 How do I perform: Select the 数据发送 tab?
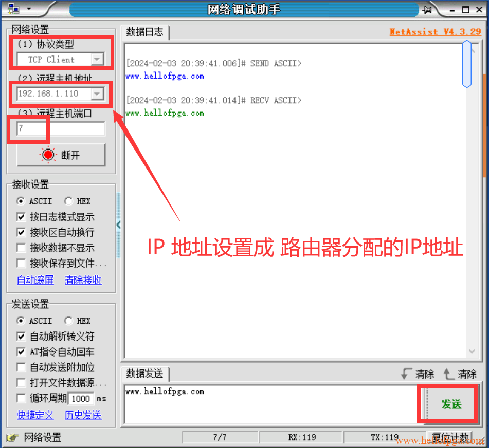144,374
